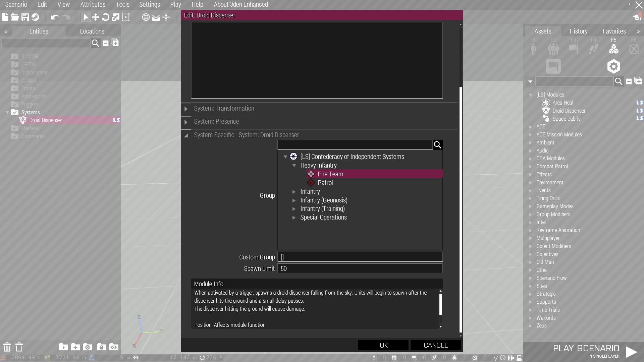Select the F5 Systems category icon
Image resolution: width=644 pixels, height=362 pixels.
(x=613, y=49)
